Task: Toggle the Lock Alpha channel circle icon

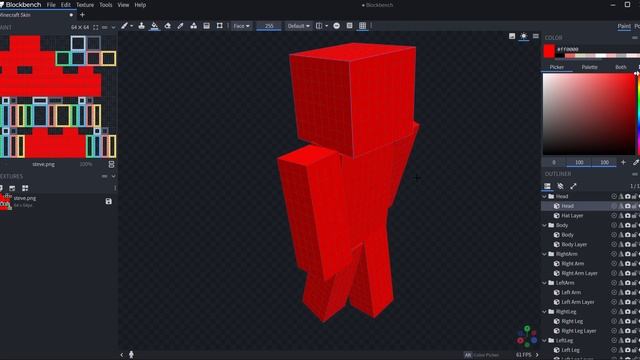Action: coord(336,26)
